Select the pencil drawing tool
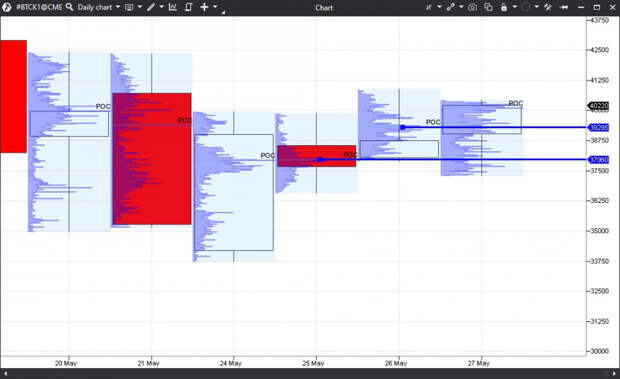The image size is (620, 379). click(151, 7)
